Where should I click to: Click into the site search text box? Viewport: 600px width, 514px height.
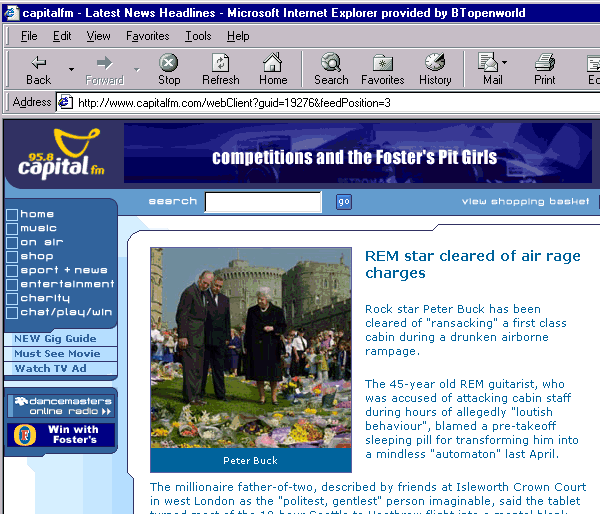tap(263, 201)
